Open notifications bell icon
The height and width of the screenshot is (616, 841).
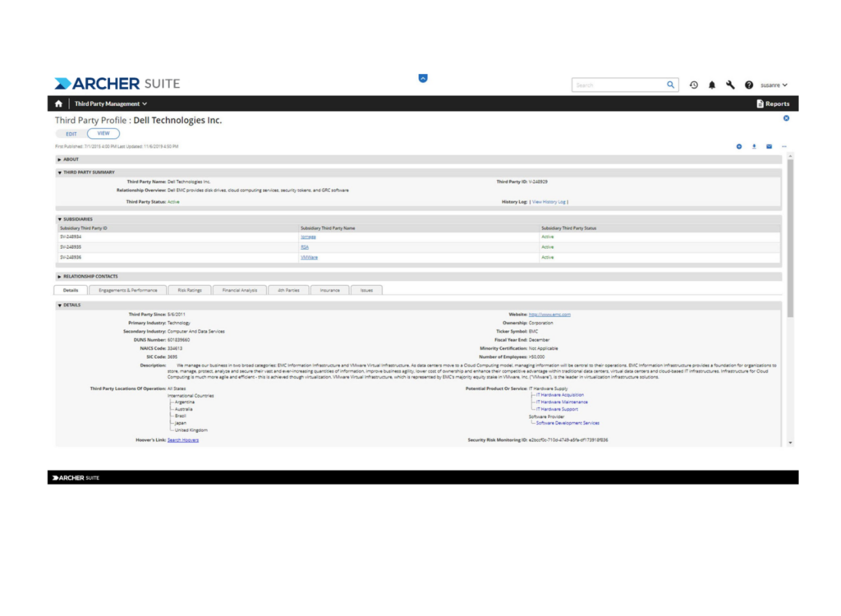tap(712, 85)
